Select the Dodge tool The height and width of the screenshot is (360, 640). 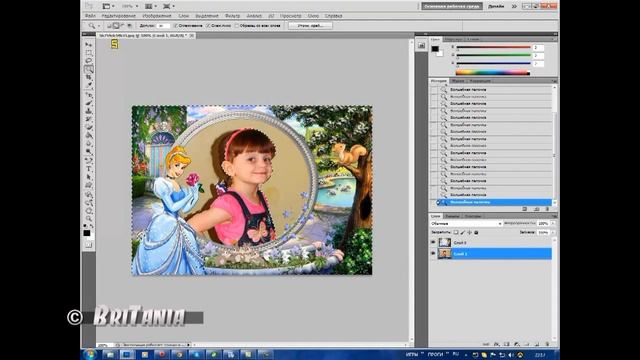[89, 151]
